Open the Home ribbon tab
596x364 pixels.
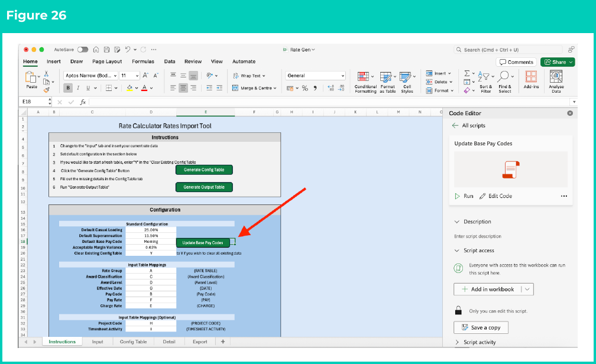tap(30, 61)
